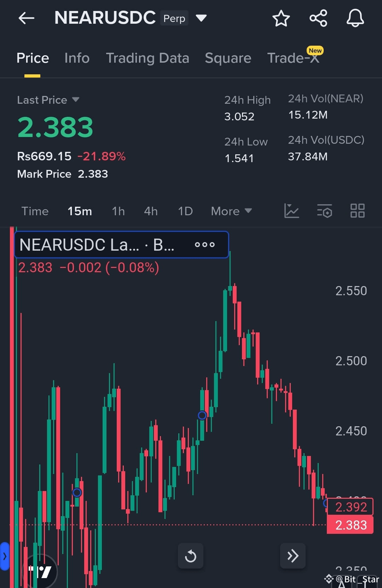Open the Info tab
The width and height of the screenshot is (382, 588).
point(77,58)
